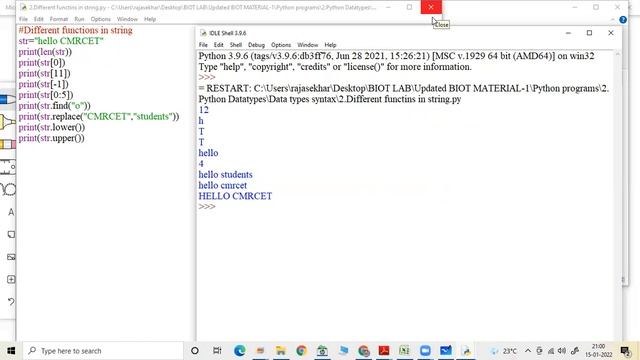Screen dimensions: 640x360
Task: Click the undo arrow in the left sidebar
Action: tap(11, 302)
